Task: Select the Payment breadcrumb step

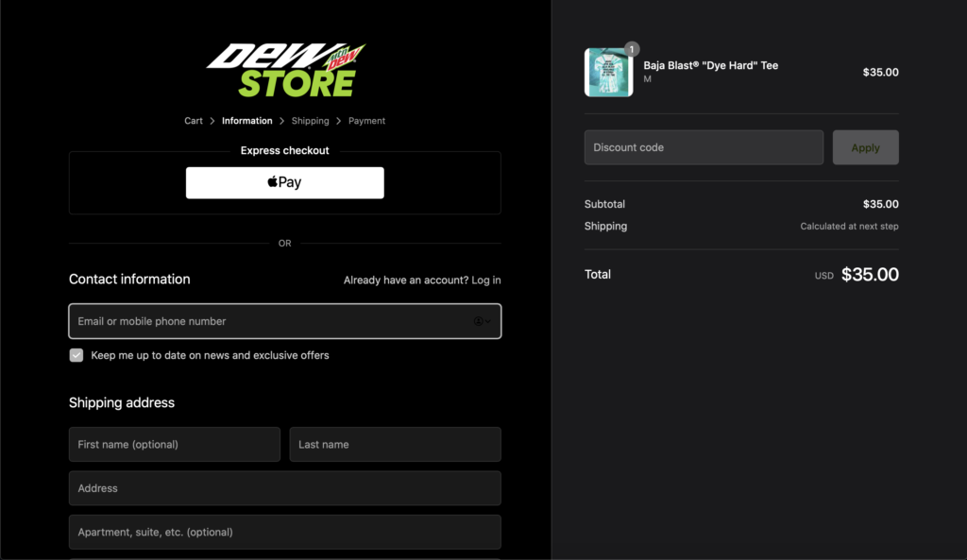Action: [366, 121]
